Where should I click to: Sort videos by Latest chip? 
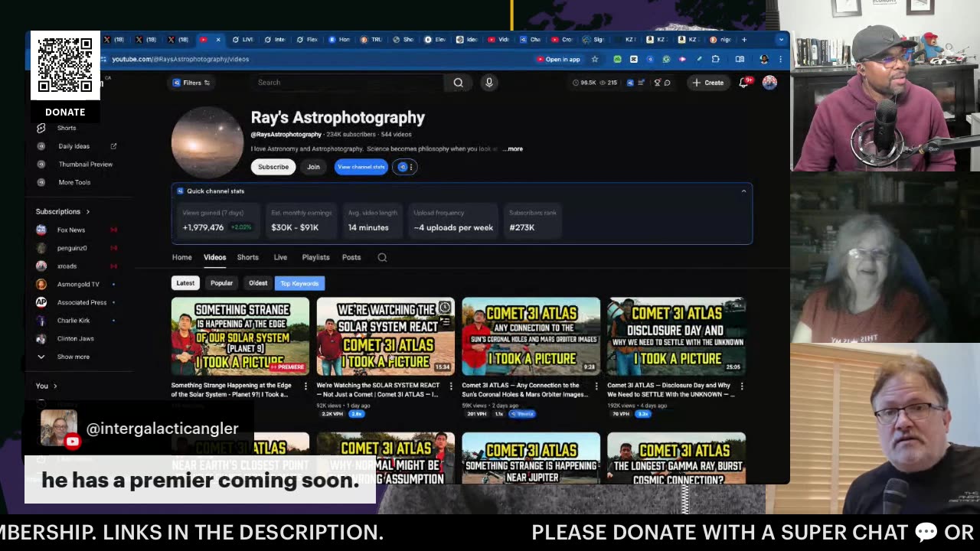coord(185,283)
